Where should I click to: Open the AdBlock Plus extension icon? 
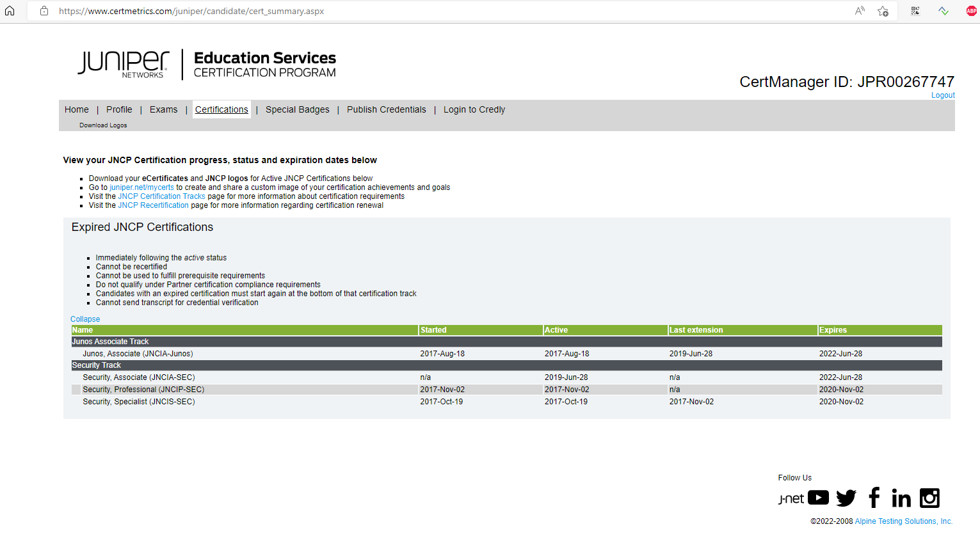tap(971, 11)
